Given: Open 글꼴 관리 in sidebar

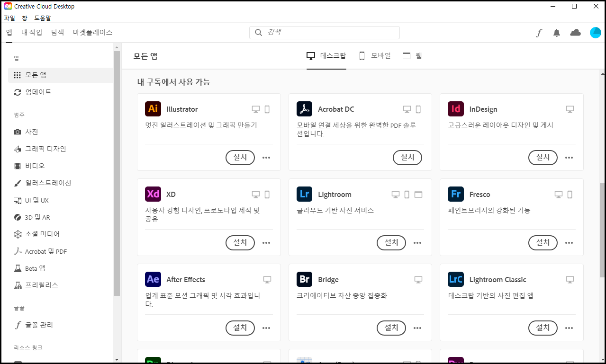Looking at the screenshot, I should 60,325.
